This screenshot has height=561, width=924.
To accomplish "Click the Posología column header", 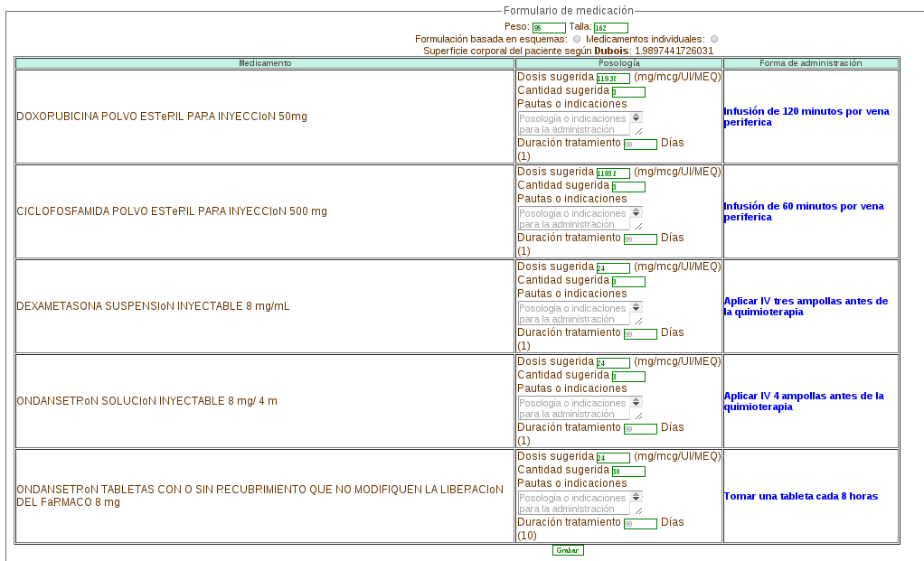I will click(618, 63).
